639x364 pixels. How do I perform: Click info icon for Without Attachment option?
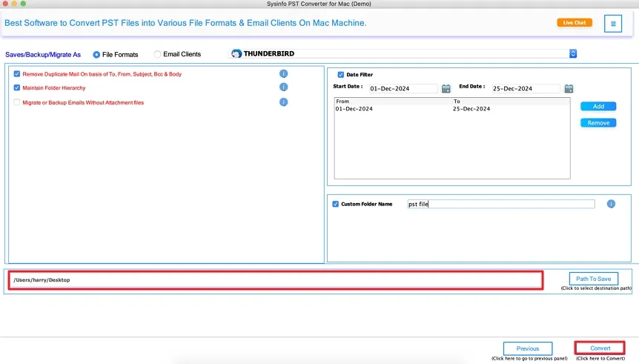[283, 102]
